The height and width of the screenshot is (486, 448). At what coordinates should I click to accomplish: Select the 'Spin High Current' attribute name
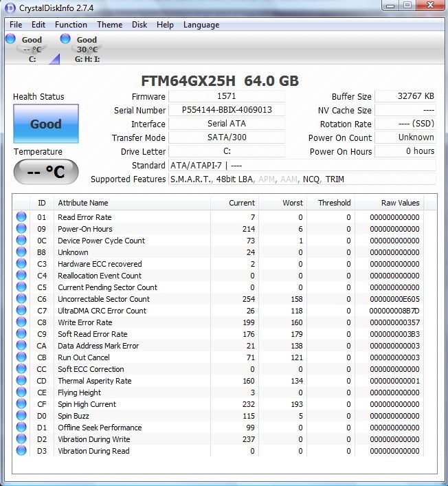pyautogui.click(x=87, y=404)
